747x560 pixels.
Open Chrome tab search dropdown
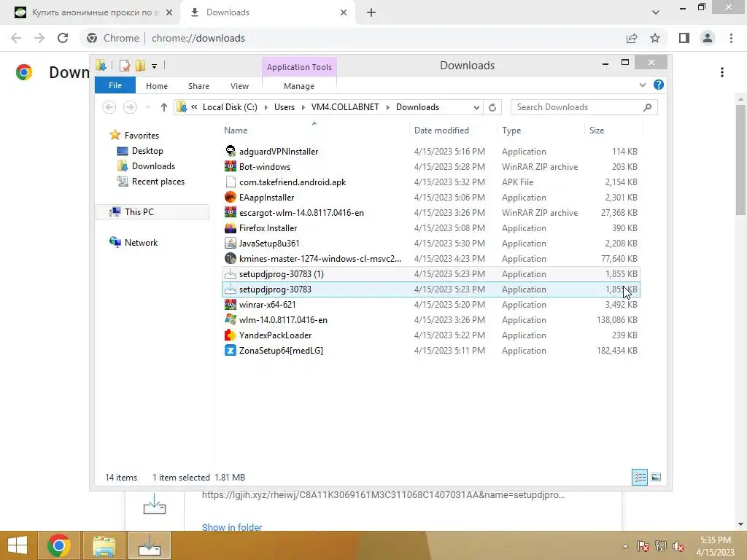click(x=656, y=12)
